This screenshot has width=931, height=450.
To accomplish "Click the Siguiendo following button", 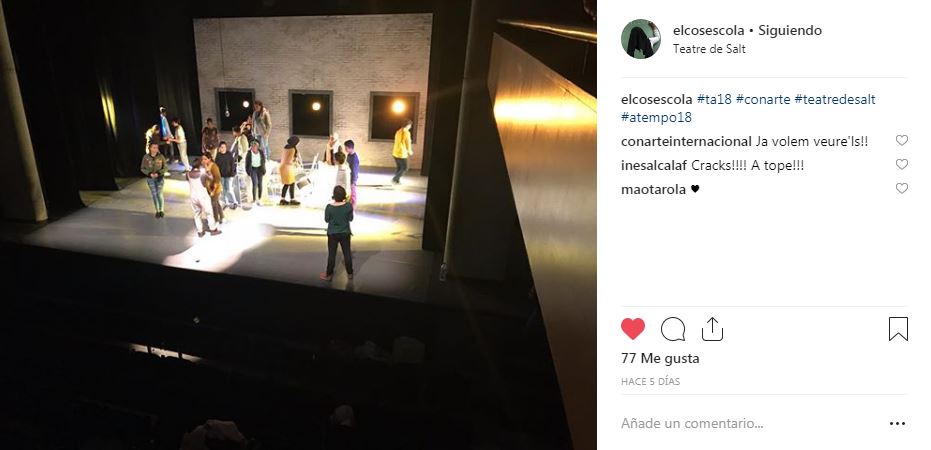I will pos(790,31).
